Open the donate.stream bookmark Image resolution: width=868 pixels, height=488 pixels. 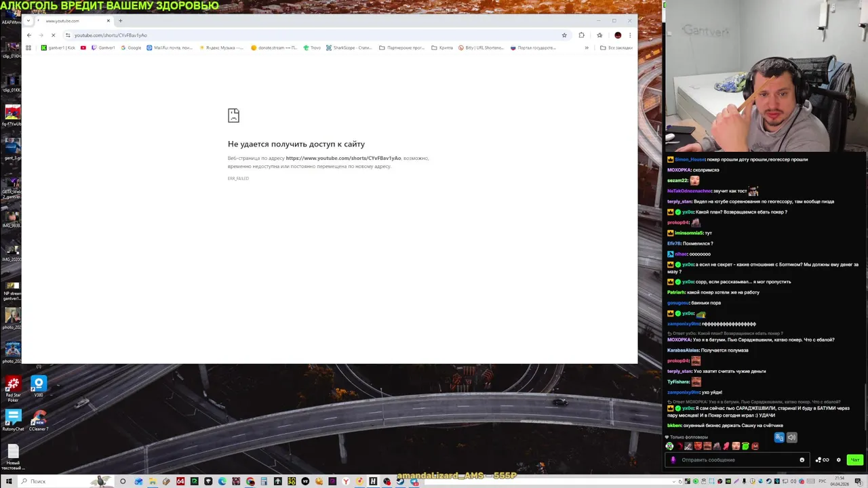click(274, 47)
